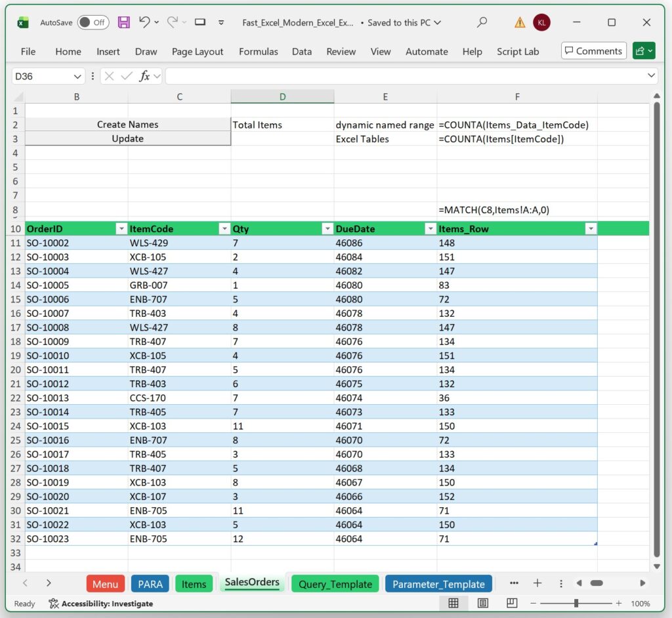Switch to Page Break Preview view icon
This screenshot has height=618, width=672.
point(511,603)
